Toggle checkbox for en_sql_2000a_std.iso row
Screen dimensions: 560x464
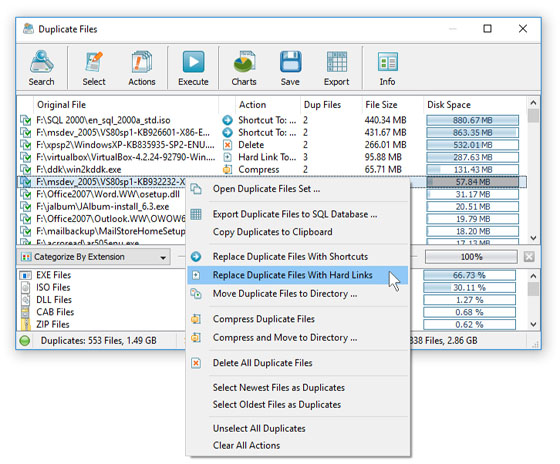[x=25, y=120]
